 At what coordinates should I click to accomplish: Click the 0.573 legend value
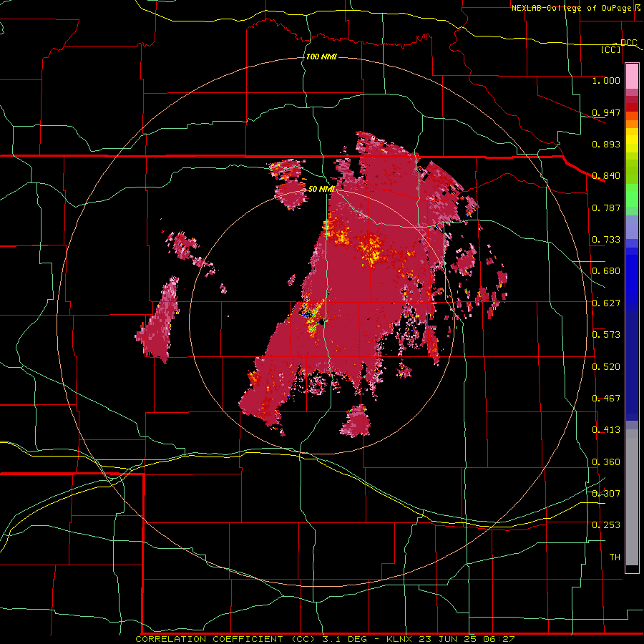click(606, 335)
